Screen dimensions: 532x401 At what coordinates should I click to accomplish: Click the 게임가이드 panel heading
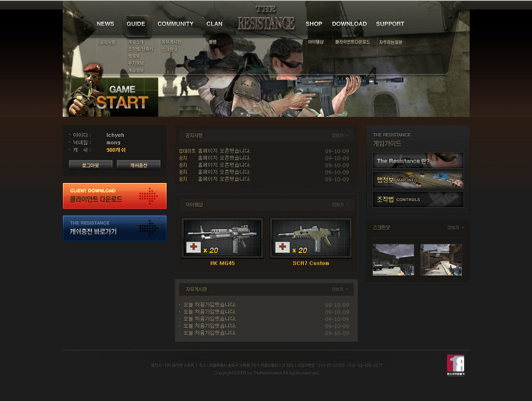387,143
